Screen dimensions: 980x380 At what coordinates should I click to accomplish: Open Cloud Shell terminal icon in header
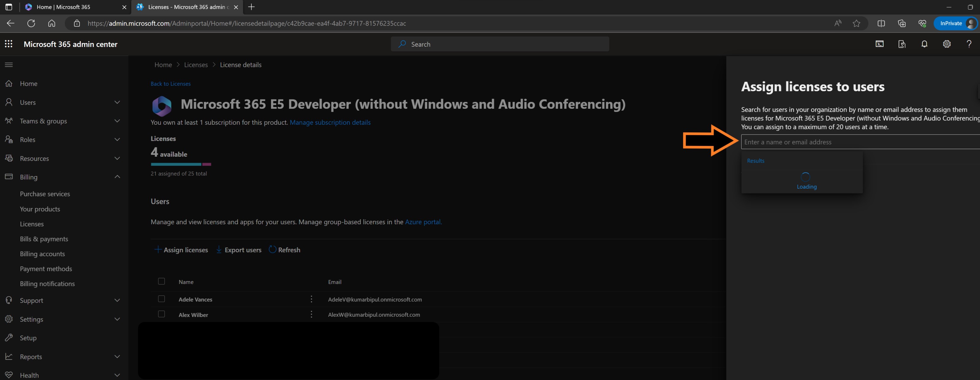click(879, 44)
